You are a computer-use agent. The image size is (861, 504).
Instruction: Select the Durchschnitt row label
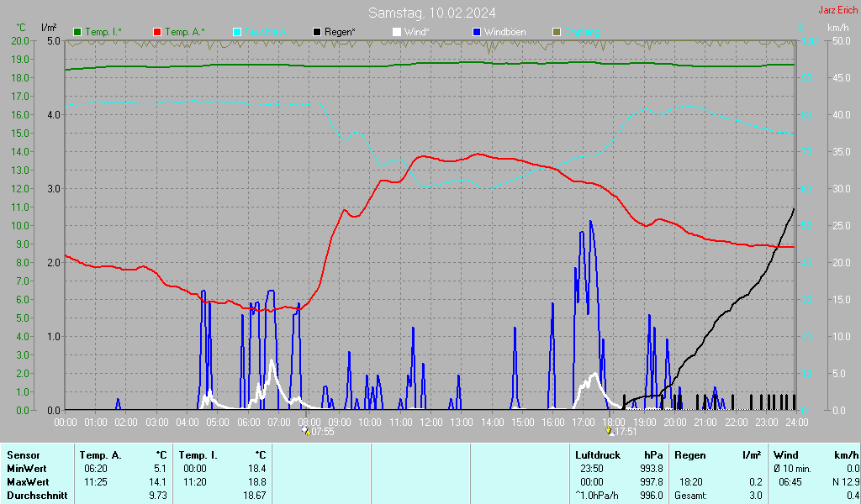(x=35, y=496)
